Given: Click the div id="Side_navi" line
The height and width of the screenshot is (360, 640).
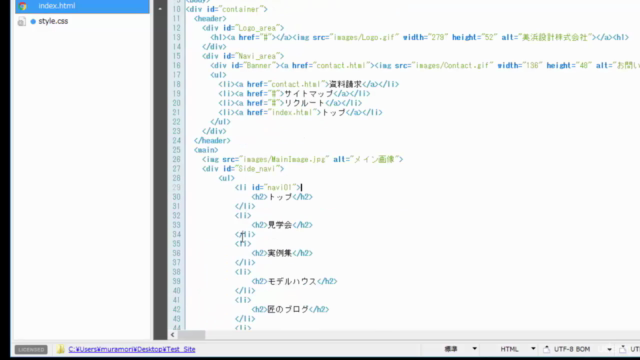Looking at the screenshot, I should click(243, 169).
